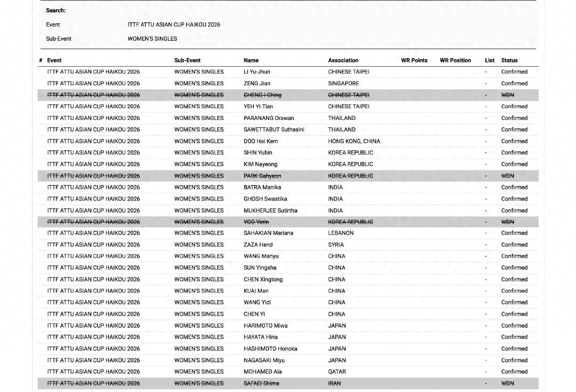Select the ZAZA Hend name cell
The width and height of the screenshot is (576, 392).
tap(258, 245)
